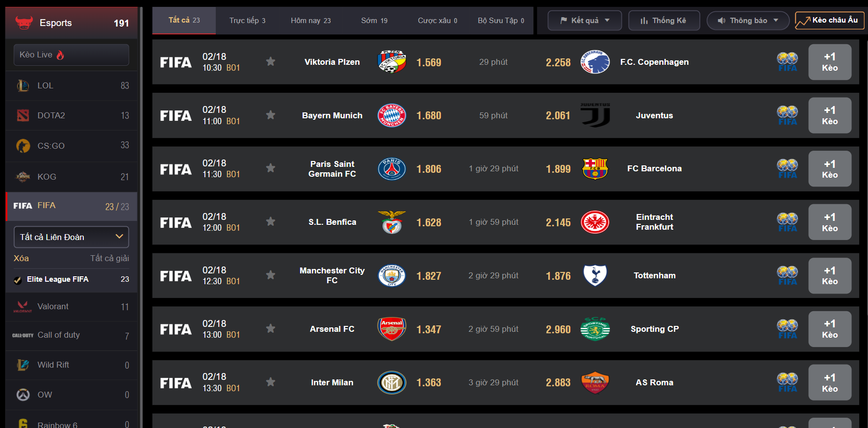Switch to the Trực tiếp tab
This screenshot has height=428, width=868.
coord(247,21)
